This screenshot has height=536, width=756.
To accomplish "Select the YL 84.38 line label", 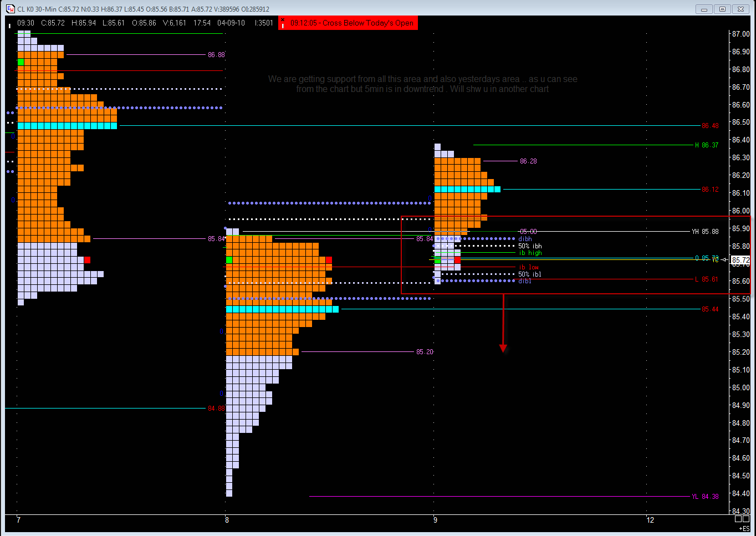I will tap(705, 497).
